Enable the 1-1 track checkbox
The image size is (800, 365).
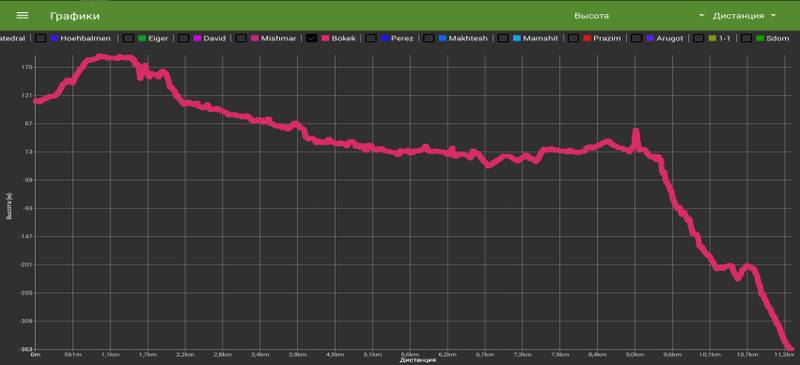pyautogui.click(x=699, y=38)
